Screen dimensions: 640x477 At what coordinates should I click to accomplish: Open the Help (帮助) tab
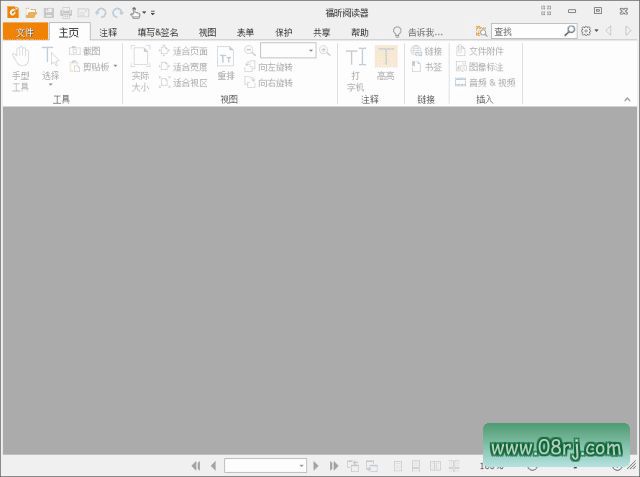click(360, 32)
